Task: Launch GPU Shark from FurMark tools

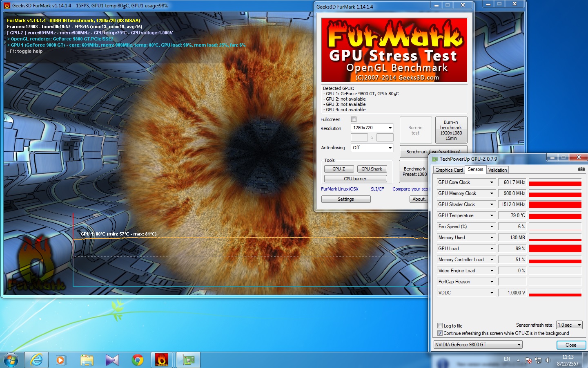Action: pyautogui.click(x=372, y=169)
